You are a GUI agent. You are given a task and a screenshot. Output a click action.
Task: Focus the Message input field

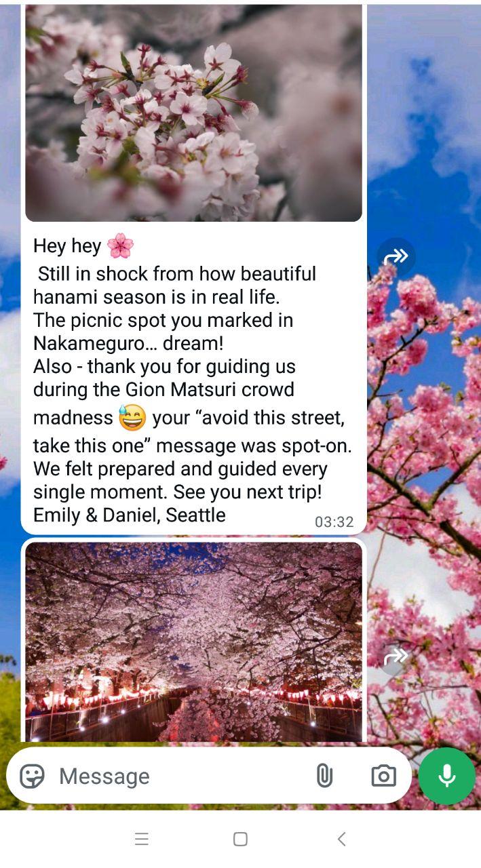[x=180, y=776]
